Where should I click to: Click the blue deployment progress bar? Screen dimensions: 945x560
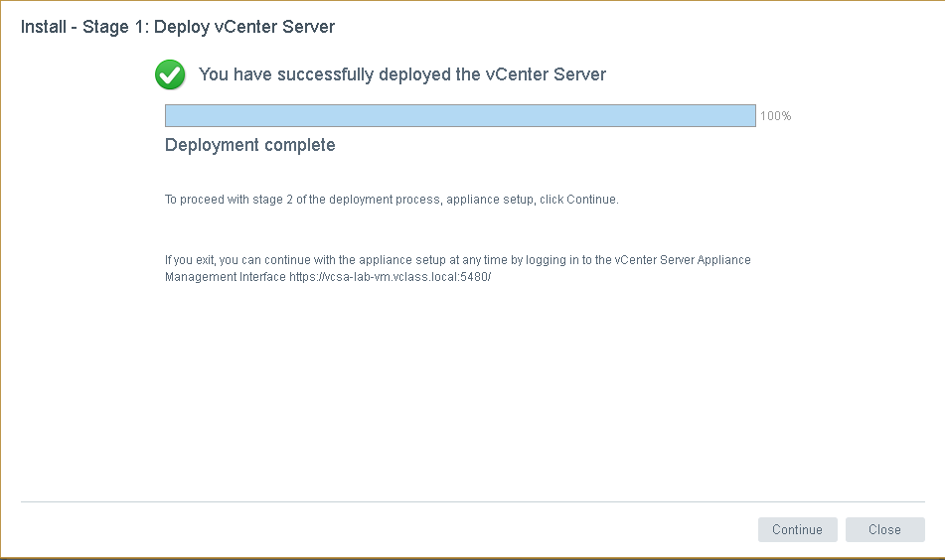[x=460, y=116]
